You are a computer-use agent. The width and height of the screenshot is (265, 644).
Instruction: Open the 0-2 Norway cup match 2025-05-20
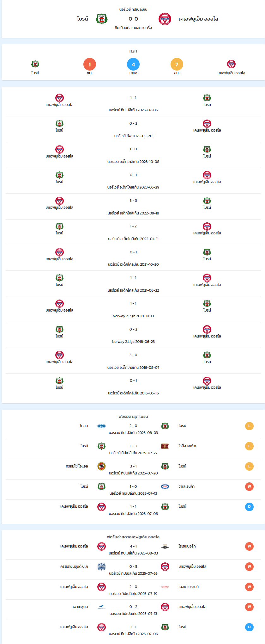click(x=133, y=129)
